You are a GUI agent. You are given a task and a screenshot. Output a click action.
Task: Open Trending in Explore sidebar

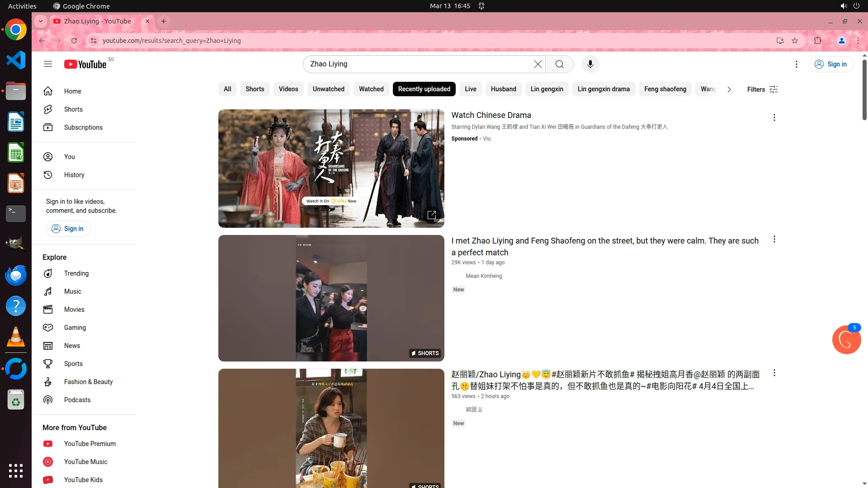tap(76, 273)
